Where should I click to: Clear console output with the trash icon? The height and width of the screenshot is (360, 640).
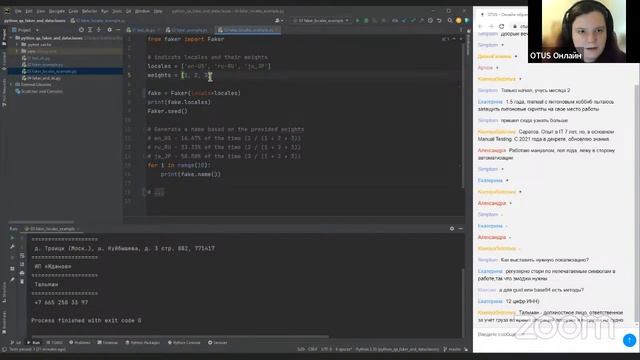pos(22,281)
